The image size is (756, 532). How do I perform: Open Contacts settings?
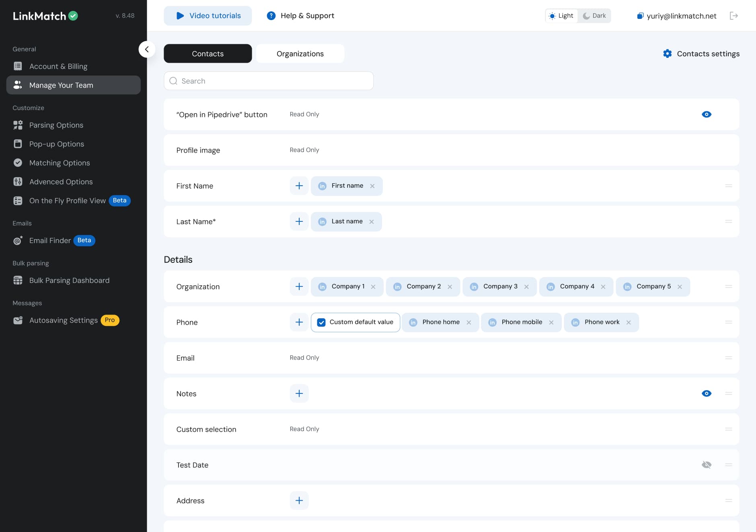(701, 53)
